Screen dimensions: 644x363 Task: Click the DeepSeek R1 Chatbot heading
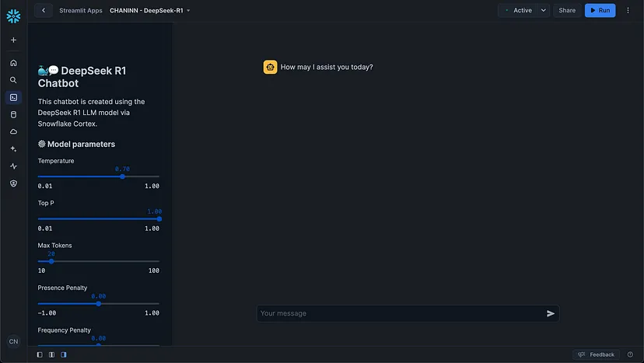pyautogui.click(x=82, y=77)
